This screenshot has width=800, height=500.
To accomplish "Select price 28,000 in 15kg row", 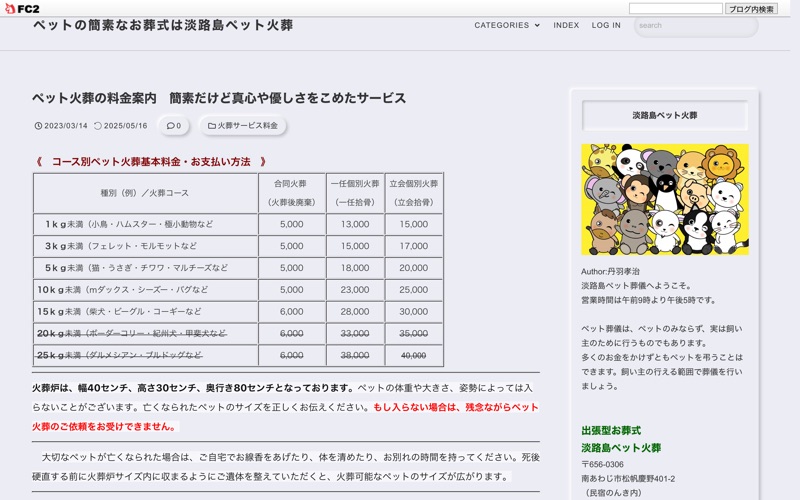I will 355,312.
